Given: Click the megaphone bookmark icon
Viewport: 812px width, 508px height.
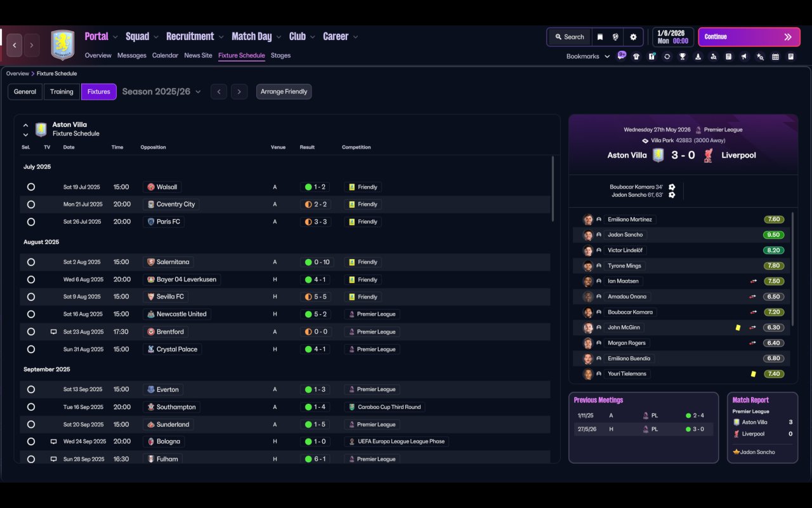Looking at the screenshot, I should (744, 57).
